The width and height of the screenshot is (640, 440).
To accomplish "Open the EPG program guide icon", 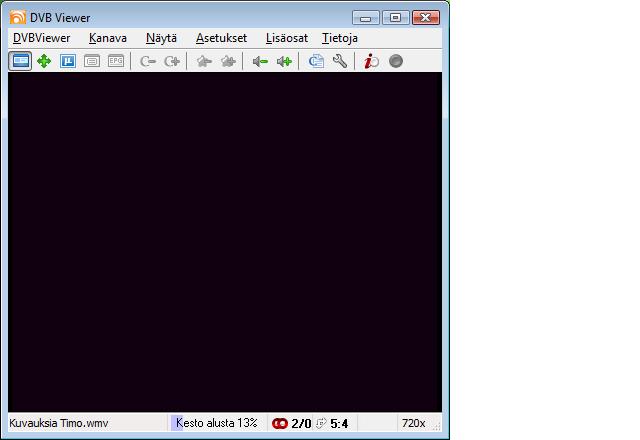I will [116, 61].
